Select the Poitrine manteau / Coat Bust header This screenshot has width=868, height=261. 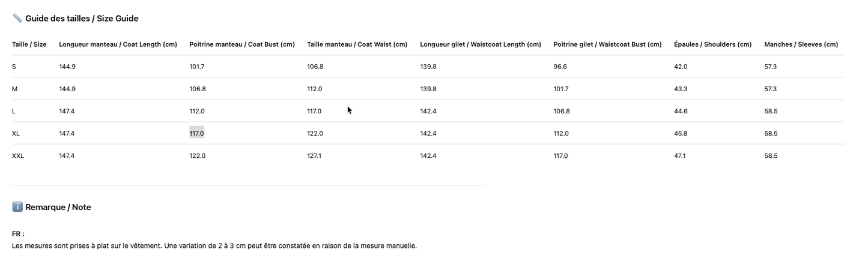[241, 44]
